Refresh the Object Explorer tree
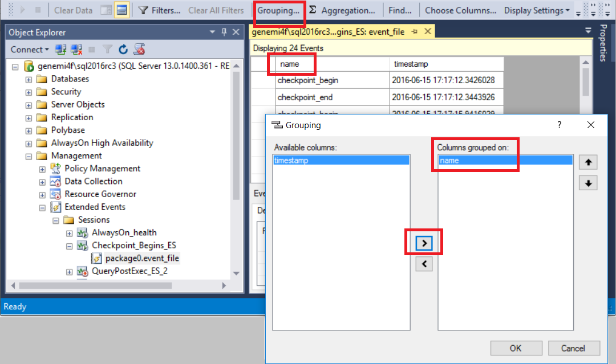Image resolution: width=616 pixels, height=364 pixels. (122, 50)
